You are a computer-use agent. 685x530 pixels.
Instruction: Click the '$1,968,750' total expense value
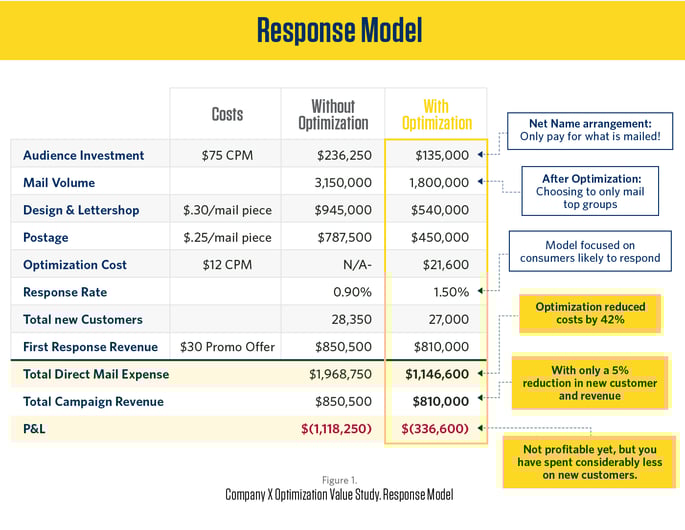340,374
